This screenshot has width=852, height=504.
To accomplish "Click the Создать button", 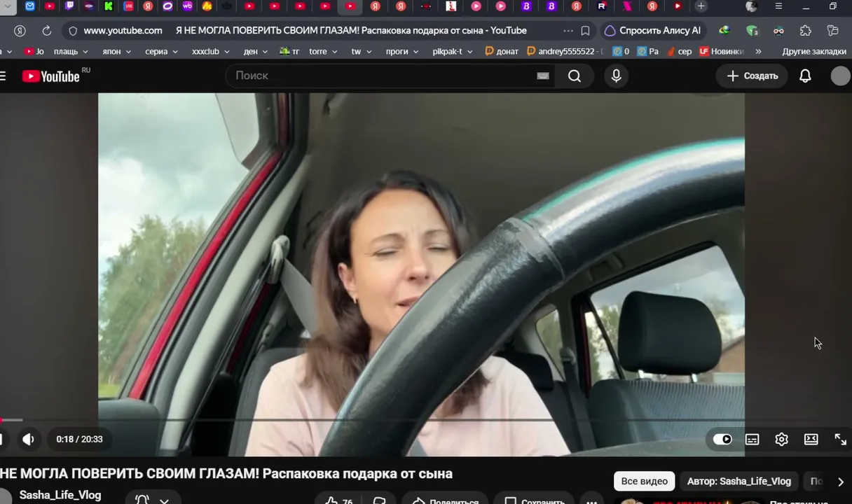I will 753,76.
